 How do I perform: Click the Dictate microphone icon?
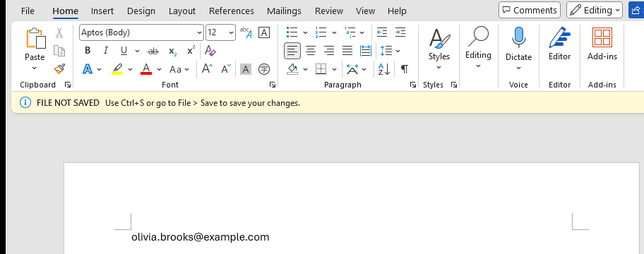(x=518, y=38)
